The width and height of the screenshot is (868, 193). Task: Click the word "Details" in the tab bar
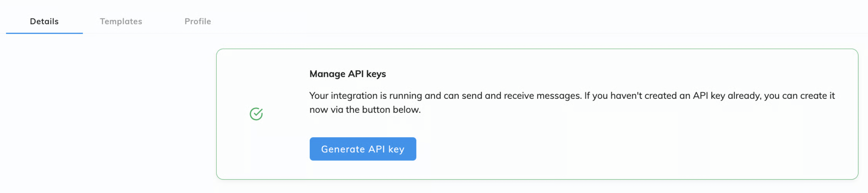point(44,21)
